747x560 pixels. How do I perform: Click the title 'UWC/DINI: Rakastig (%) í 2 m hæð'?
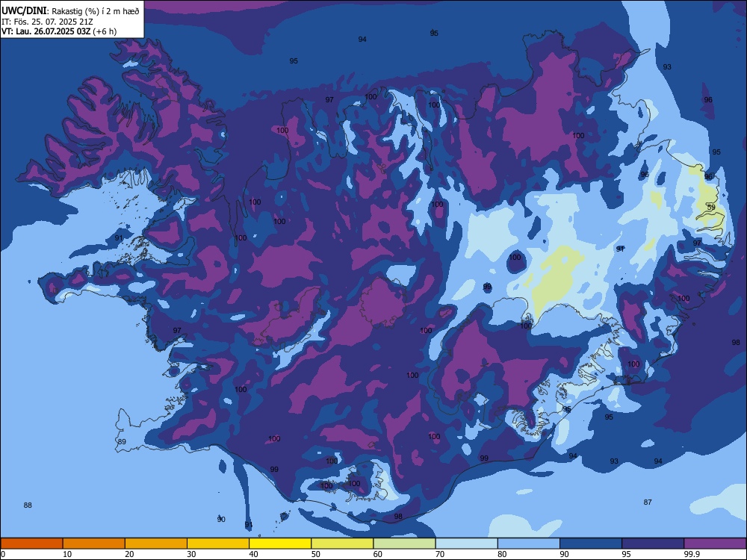point(70,11)
